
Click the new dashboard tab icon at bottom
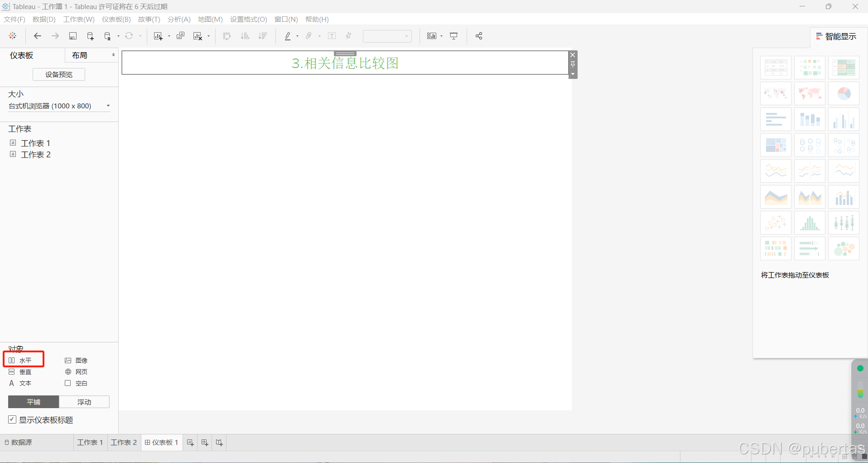click(x=205, y=443)
